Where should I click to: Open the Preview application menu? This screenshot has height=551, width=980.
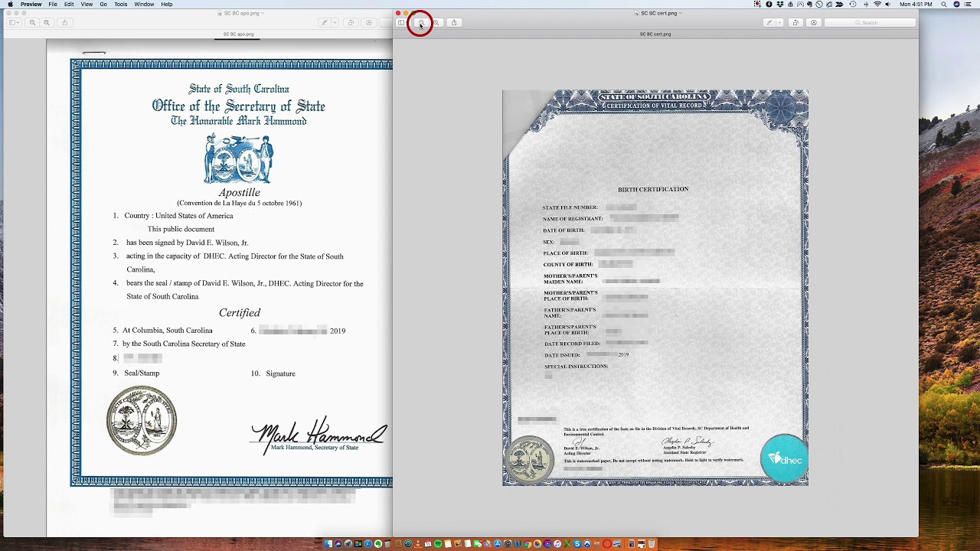coord(31,5)
